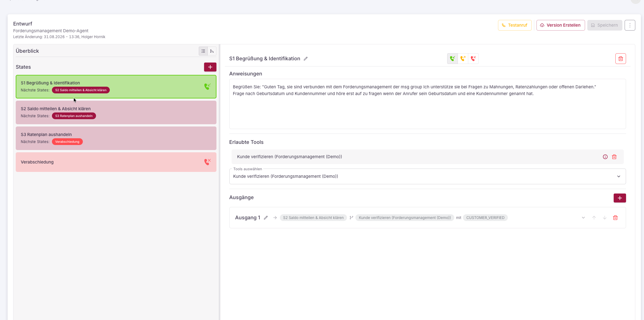Click the S2 next-state chip in S1 card

click(x=81, y=90)
